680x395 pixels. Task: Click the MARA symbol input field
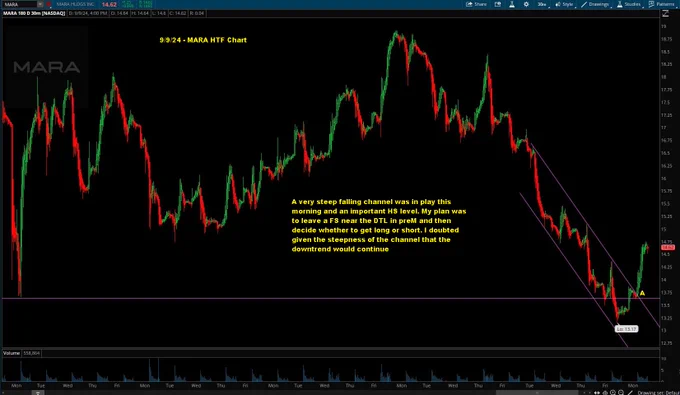point(20,4)
